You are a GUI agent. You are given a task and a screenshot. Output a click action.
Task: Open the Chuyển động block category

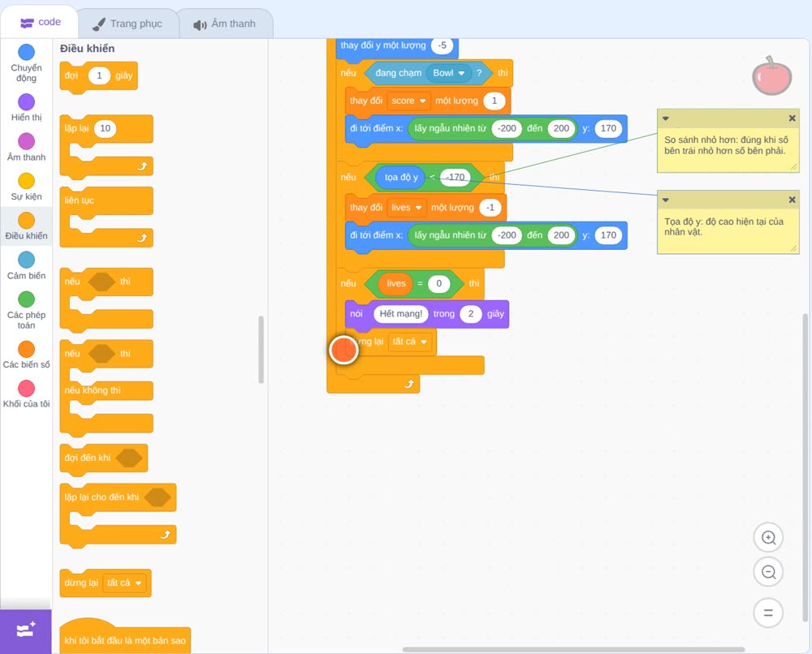tap(26, 62)
